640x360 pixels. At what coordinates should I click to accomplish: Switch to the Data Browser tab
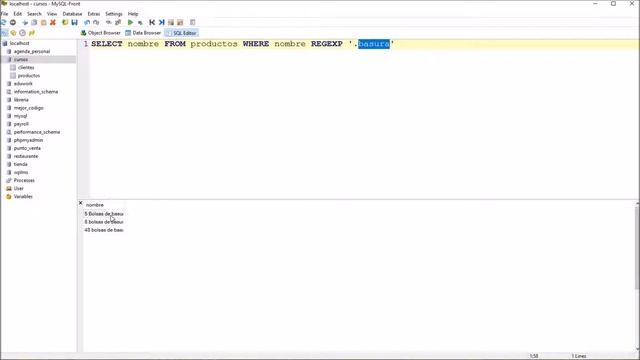tap(143, 33)
